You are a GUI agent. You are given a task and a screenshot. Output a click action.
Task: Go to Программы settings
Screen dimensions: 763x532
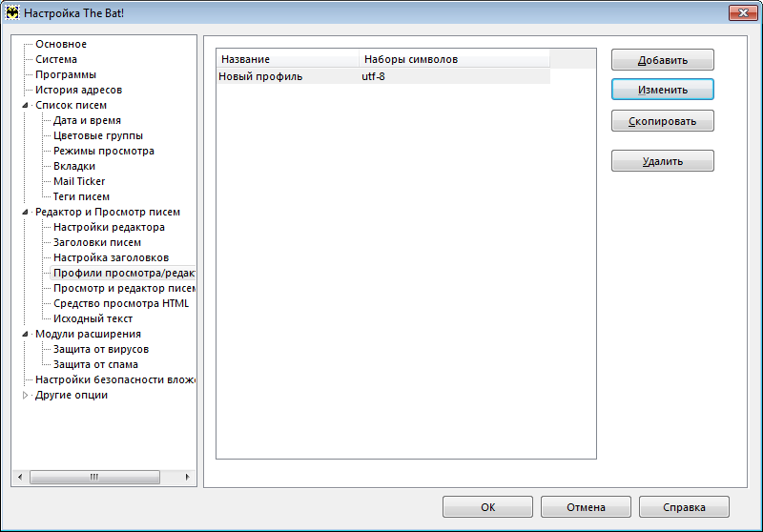click(66, 75)
